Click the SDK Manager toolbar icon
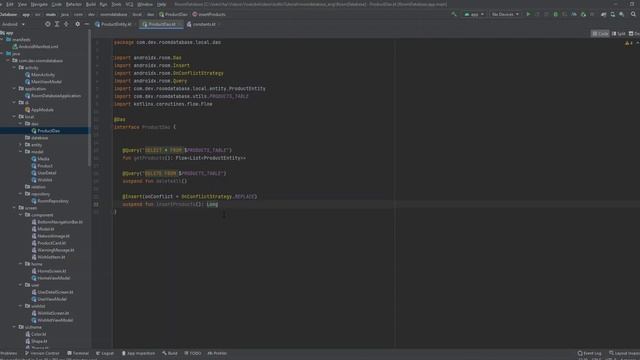640x360 pixels. click(622, 14)
